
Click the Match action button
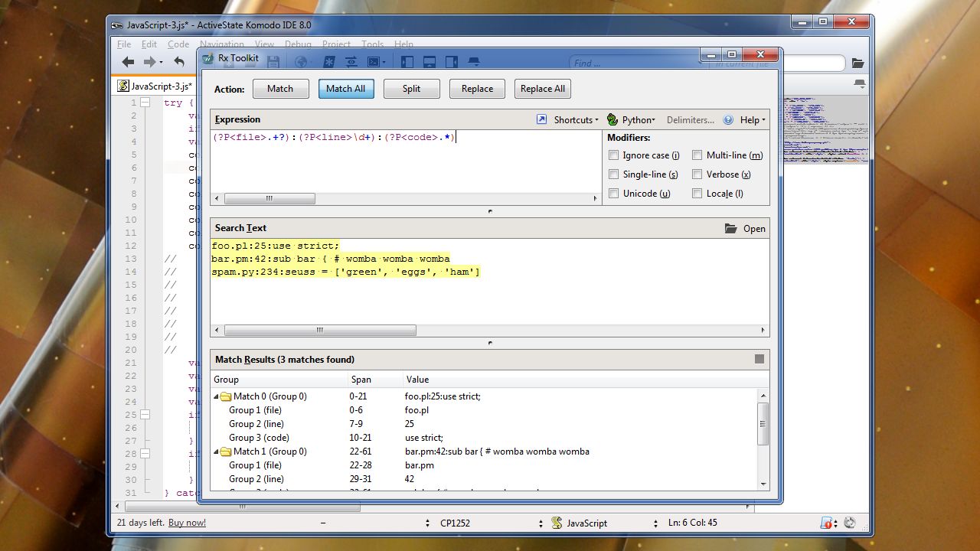tap(280, 89)
